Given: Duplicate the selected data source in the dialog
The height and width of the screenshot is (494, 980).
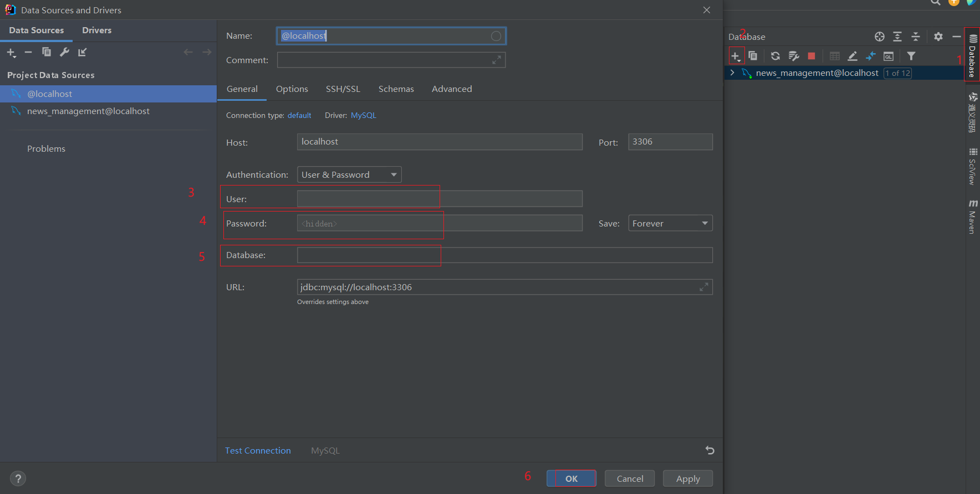Looking at the screenshot, I should (47, 52).
